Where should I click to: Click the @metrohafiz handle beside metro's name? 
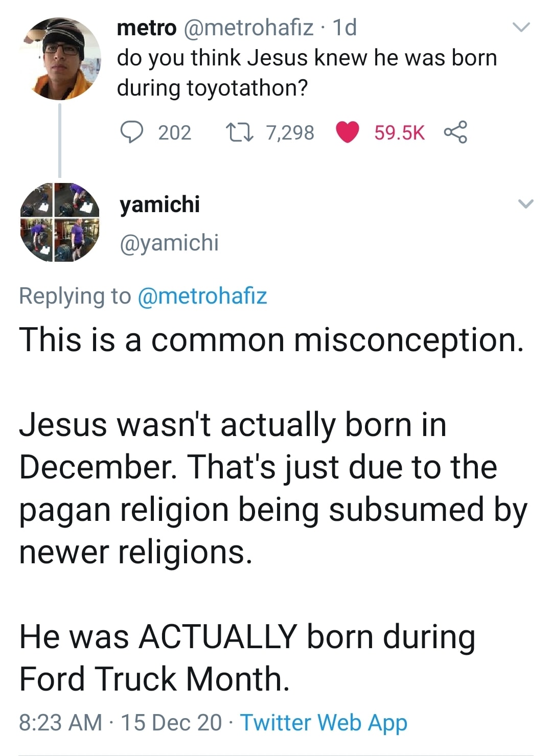pos(248,28)
